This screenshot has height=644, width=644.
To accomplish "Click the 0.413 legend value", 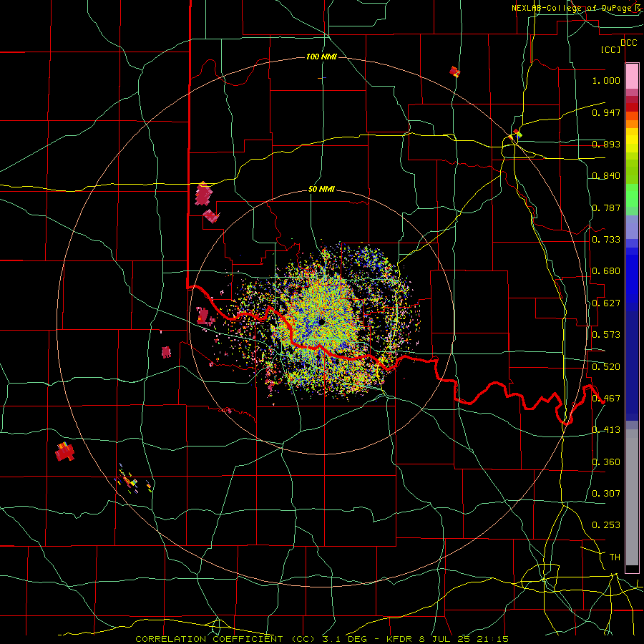I will 606,430.
